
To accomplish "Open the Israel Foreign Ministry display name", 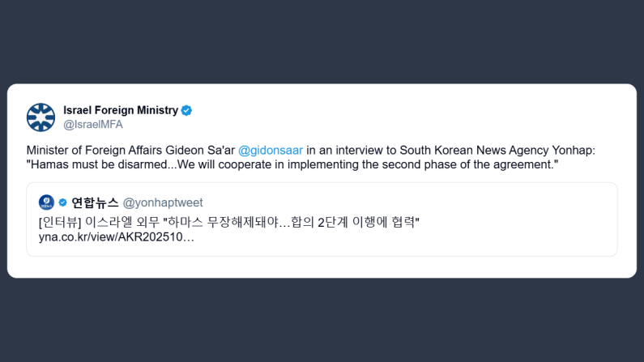I will 121,110.
